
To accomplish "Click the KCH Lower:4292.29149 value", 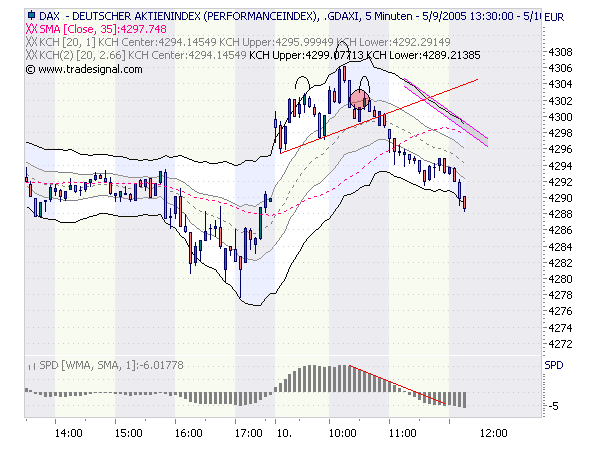I will pyautogui.click(x=394, y=42).
